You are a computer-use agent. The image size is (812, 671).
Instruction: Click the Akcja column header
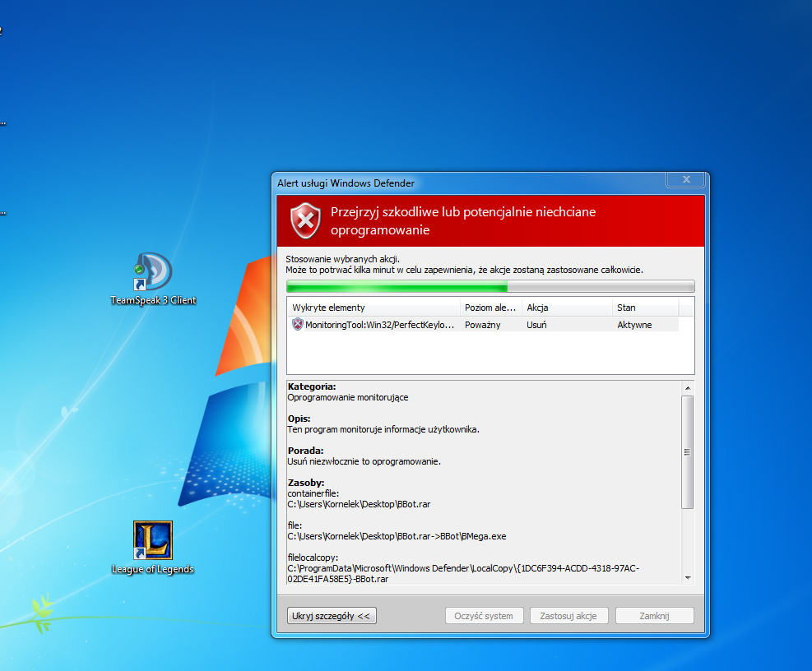click(x=567, y=308)
